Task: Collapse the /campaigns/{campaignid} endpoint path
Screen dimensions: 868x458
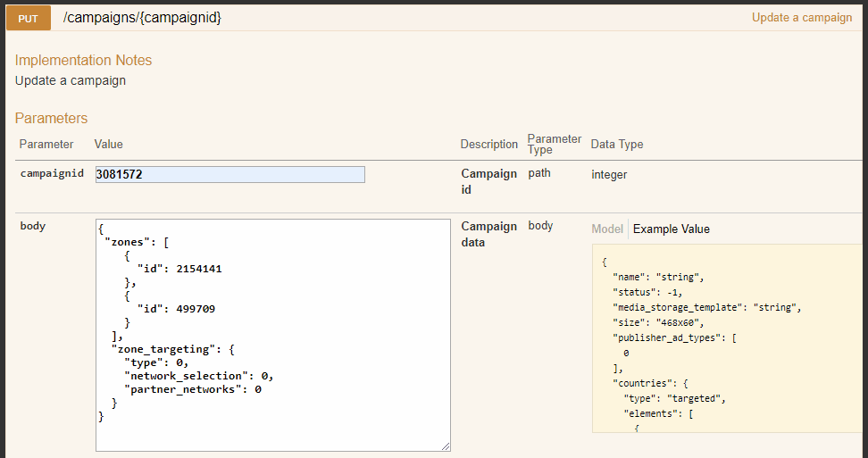Action: [x=142, y=18]
